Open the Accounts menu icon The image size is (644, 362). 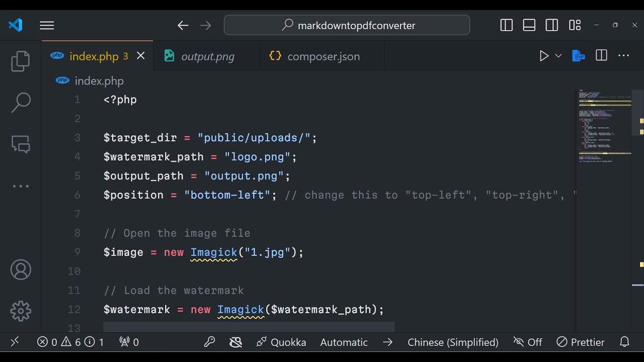click(21, 270)
